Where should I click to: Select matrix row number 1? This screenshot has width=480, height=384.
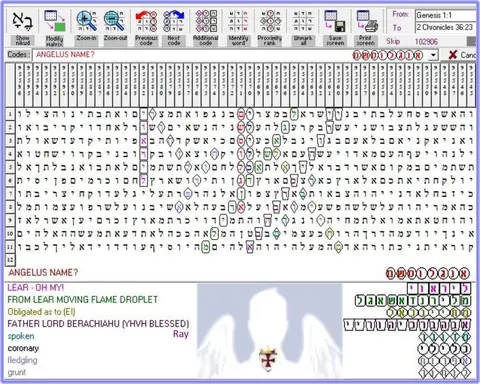10,114
